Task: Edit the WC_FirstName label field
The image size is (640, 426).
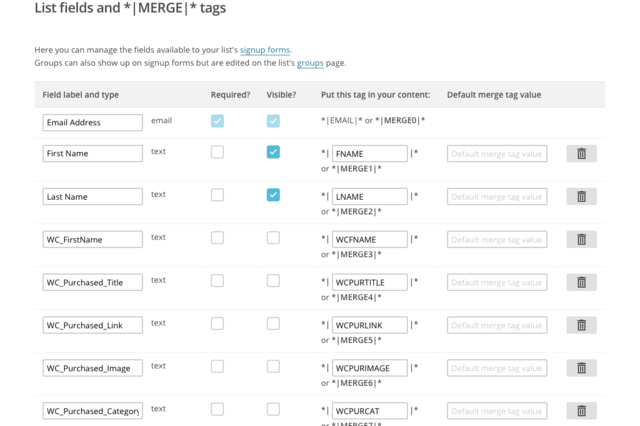Action: (x=93, y=240)
